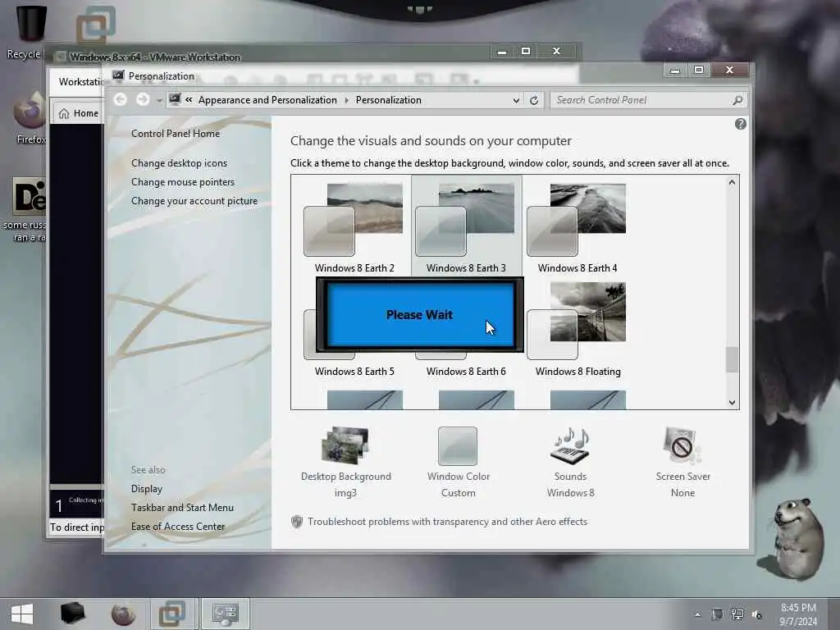This screenshot has height=630, width=840.
Task: Open the VMware Workstation desktop icon
Action: pyautogui.click(x=95, y=25)
